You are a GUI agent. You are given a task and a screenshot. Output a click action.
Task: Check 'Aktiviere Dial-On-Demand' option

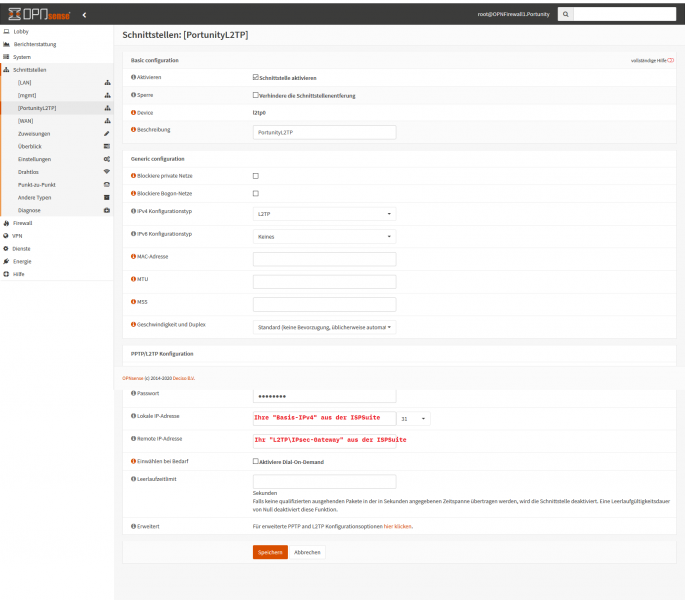(256, 461)
